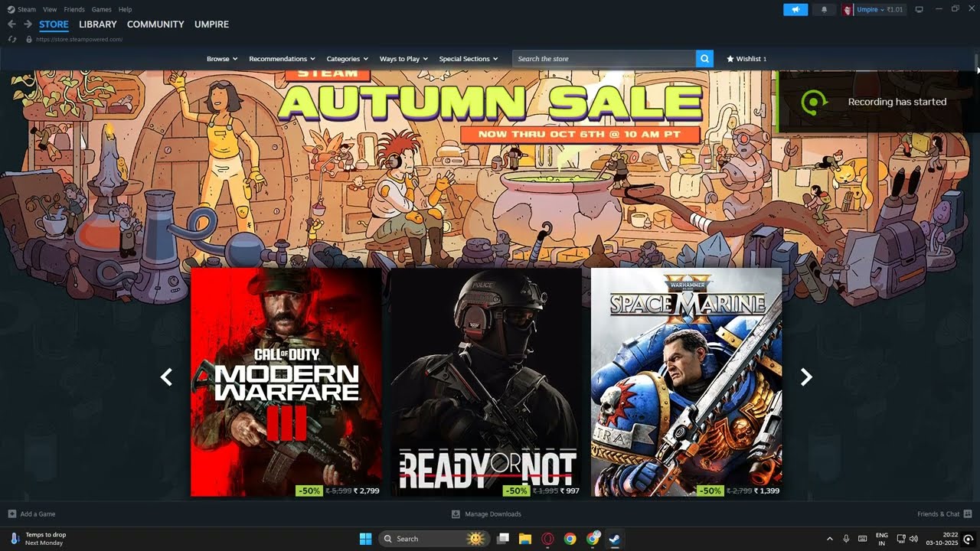Screen dimensions: 980x551
Task: Open Windows Start menu
Action: pyautogui.click(x=365, y=539)
